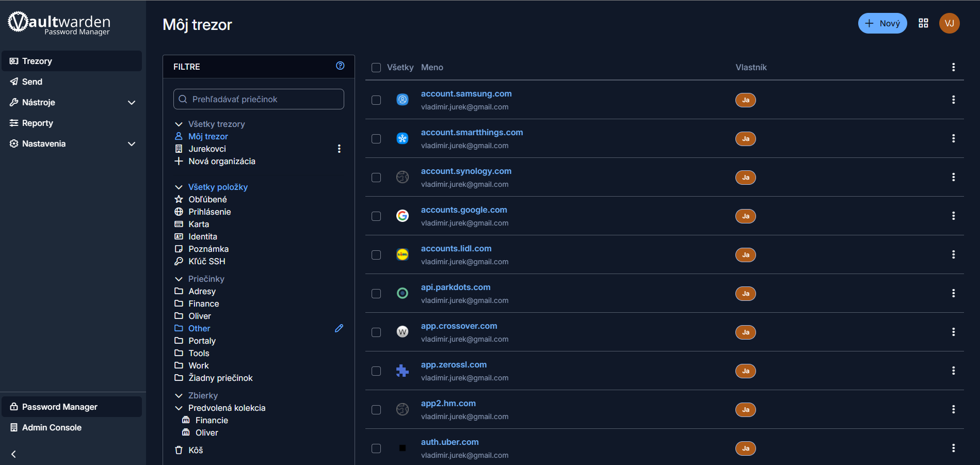This screenshot has width=980, height=465.
Task: Select the Žiadny priečinok filter
Action: tap(220, 378)
